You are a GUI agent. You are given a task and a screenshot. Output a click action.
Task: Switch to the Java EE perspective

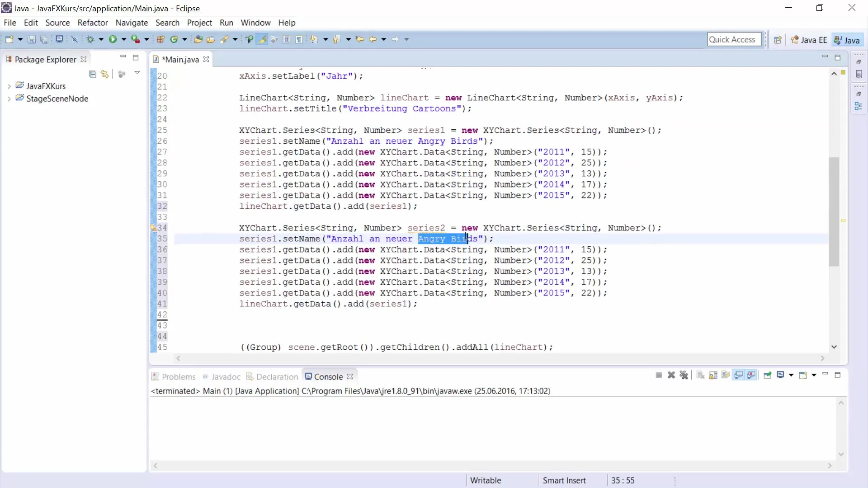tap(809, 40)
